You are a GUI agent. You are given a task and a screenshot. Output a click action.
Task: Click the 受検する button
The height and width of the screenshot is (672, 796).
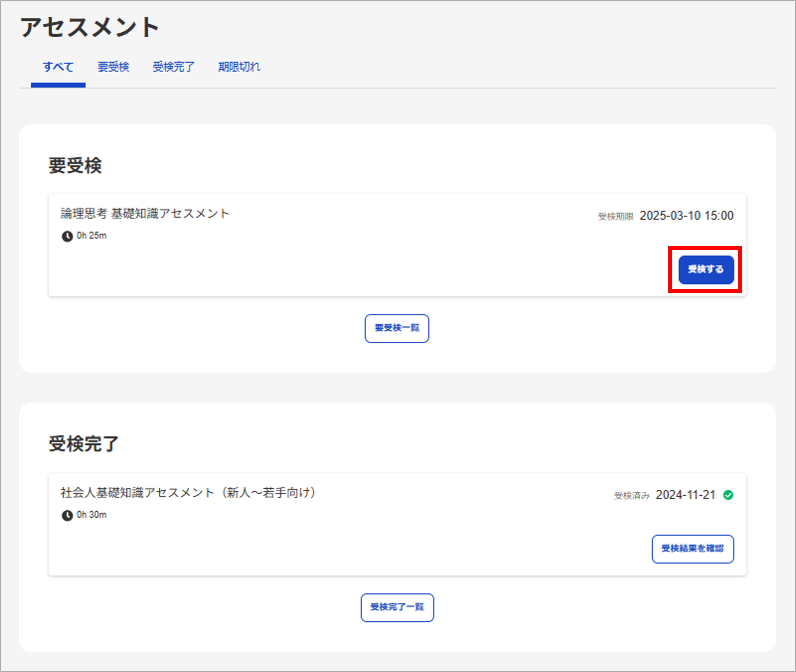(x=706, y=270)
